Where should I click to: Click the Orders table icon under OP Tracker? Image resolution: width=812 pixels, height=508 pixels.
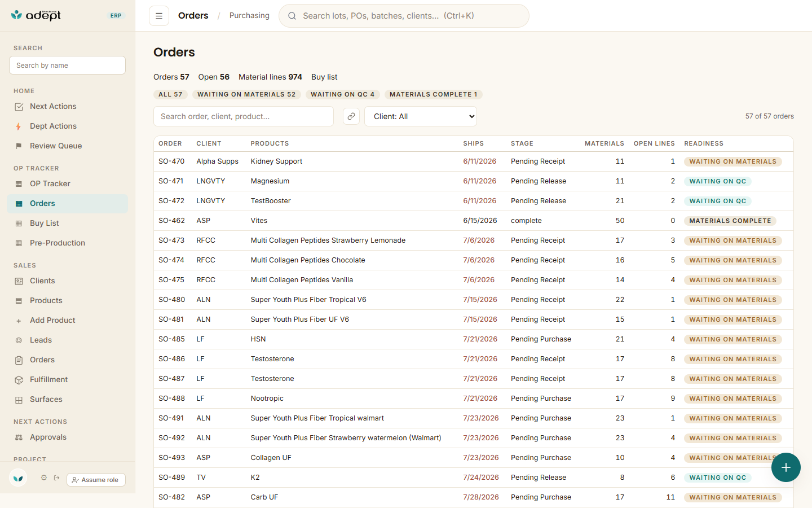(19, 204)
